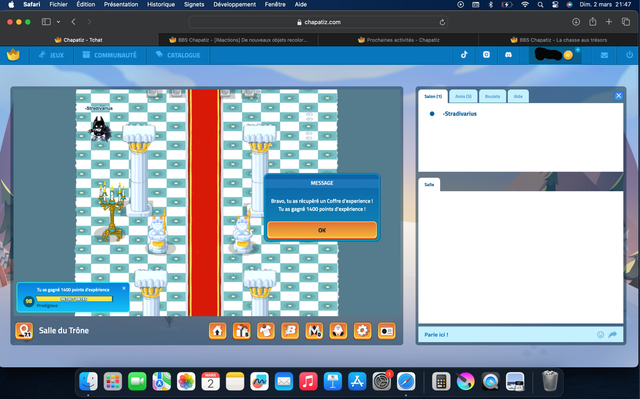Screen dimensions: 640x399
Task: Open the game settings gear icon
Action: (362, 331)
